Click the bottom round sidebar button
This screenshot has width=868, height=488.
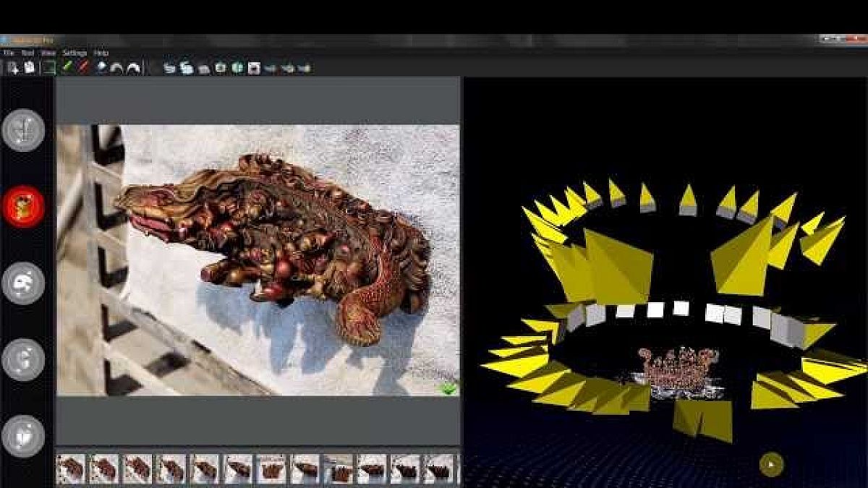[23, 436]
